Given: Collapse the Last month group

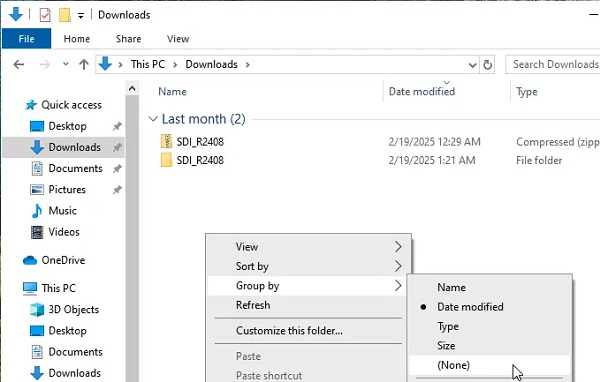Looking at the screenshot, I should (x=153, y=119).
